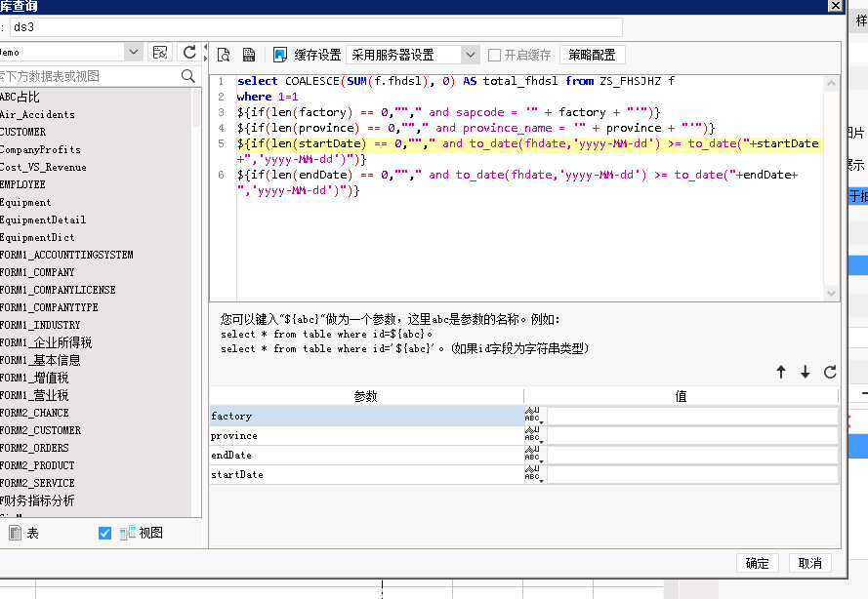Click the 策略配置 button
The image size is (868, 599).
pyautogui.click(x=592, y=55)
